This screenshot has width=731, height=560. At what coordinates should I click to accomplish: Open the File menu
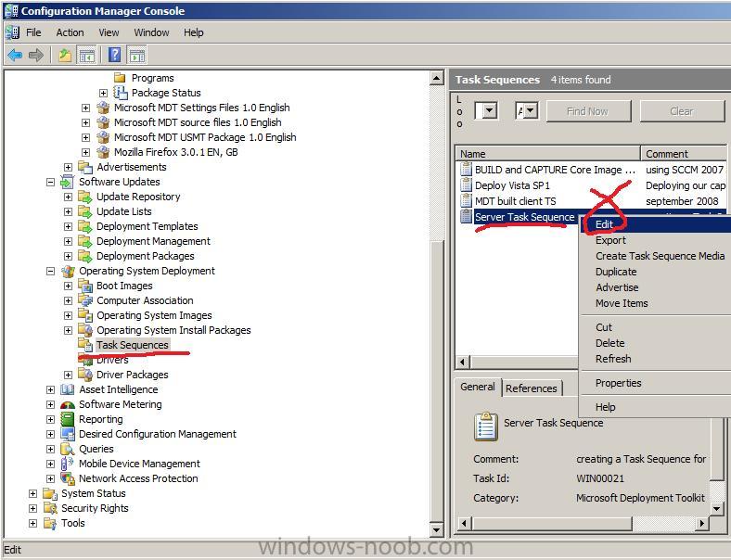tap(33, 32)
